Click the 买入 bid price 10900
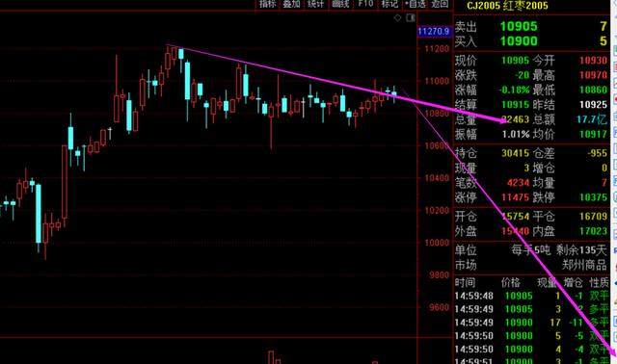Screen dimensions: 617x364 (x=519, y=40)
